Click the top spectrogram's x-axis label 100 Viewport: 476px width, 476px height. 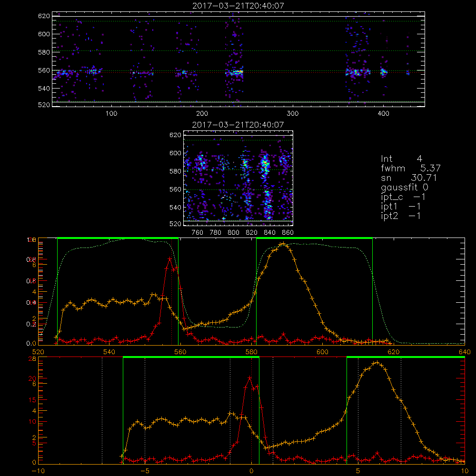(x=111, y=114)
